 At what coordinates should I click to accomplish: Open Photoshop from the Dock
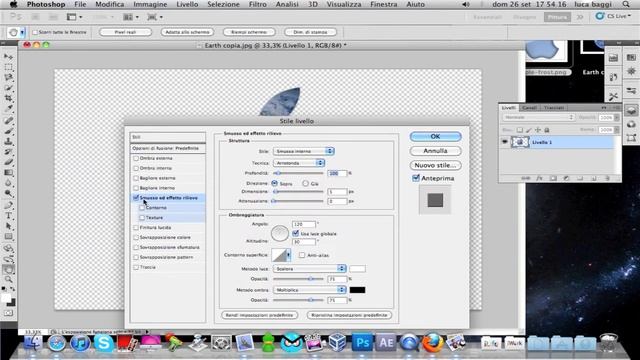[362, 342]
